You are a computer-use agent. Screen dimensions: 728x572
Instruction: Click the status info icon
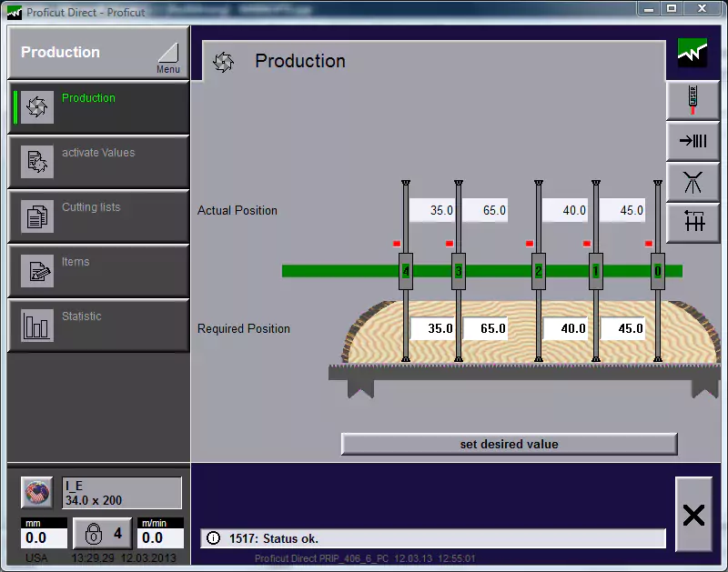click(x=213, y=538)
